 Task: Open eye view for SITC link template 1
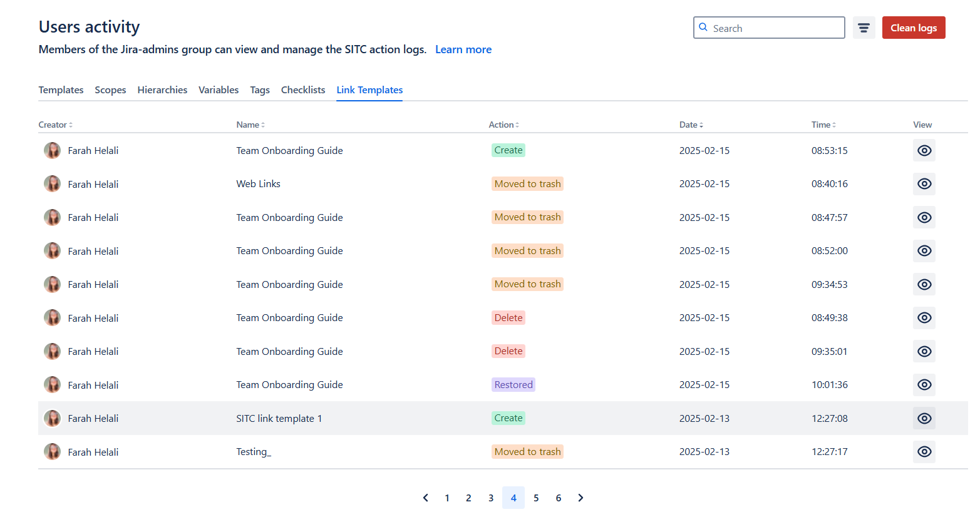tap(924, 419)
